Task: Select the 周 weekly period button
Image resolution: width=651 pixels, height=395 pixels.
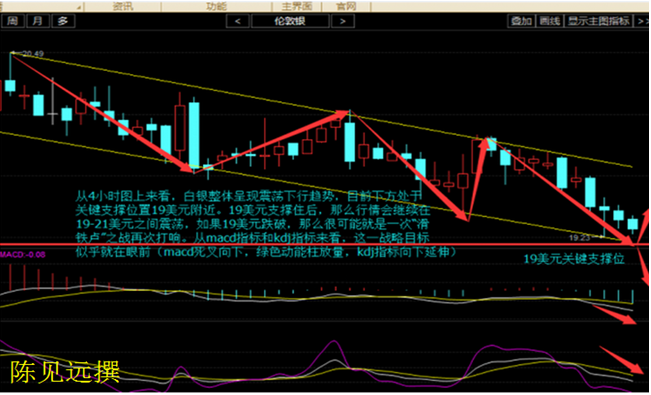Action: pyautogui.click(x=12, y=21)
